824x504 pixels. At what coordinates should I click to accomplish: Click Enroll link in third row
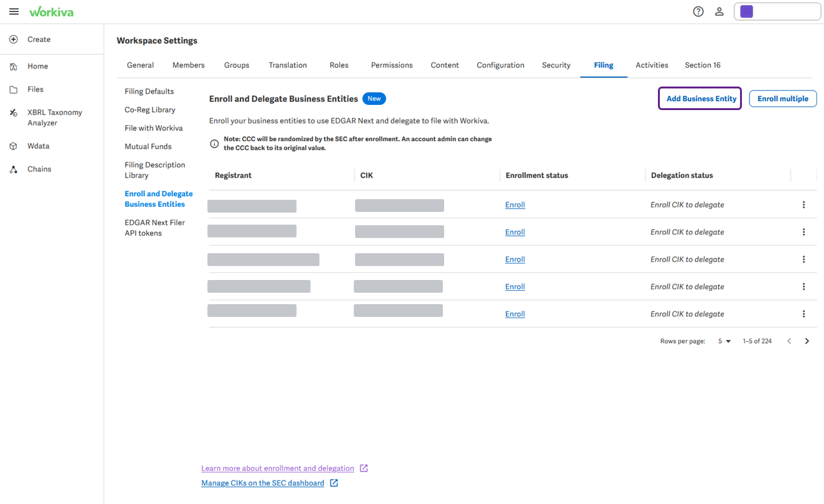515,260
